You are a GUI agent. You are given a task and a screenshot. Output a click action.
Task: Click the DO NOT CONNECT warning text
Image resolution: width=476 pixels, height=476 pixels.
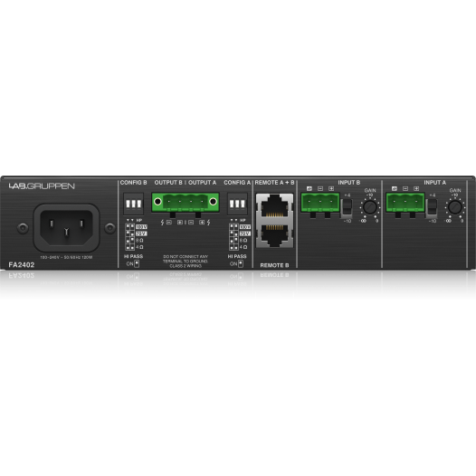pos(186,262)
